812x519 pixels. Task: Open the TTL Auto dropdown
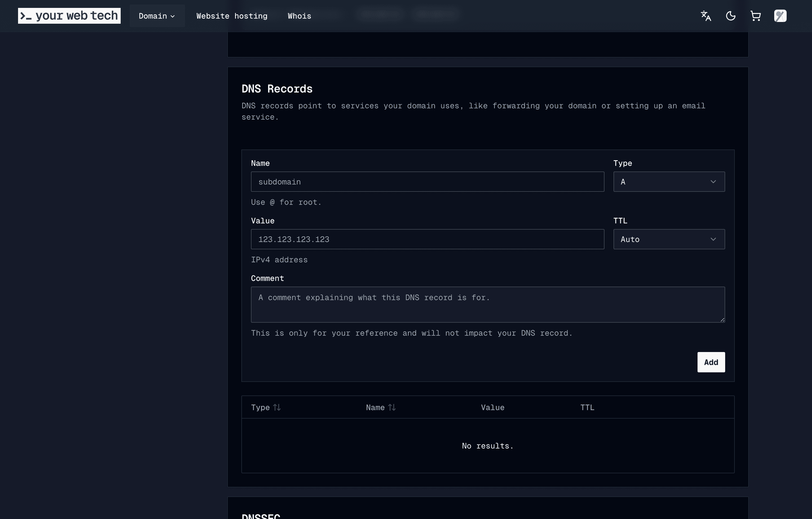coord(669,239)
